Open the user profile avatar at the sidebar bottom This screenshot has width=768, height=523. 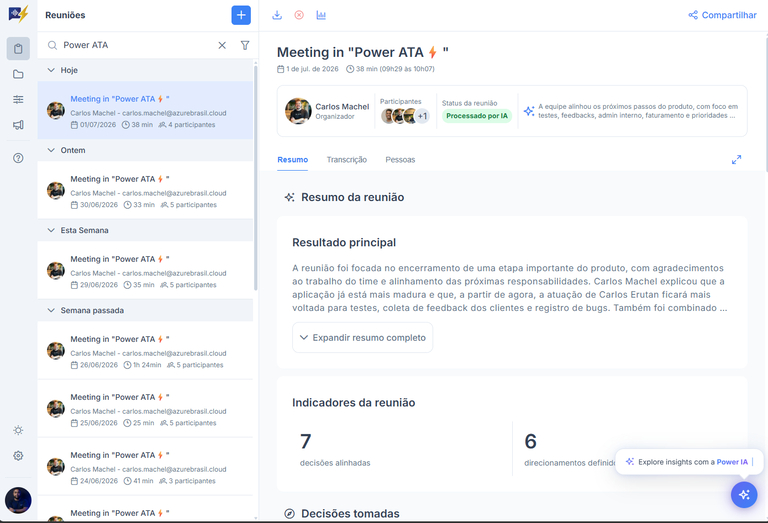[18, 500]
